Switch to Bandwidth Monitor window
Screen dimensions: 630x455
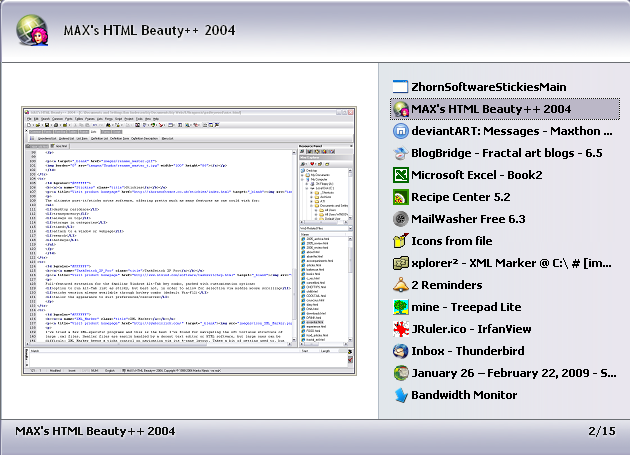point(464,395)
